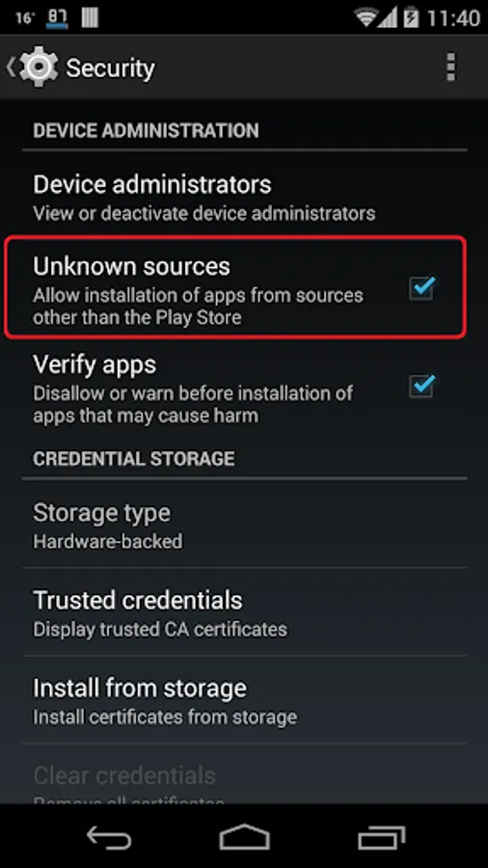The height and width of the screenshot is (868, 488).
Task: Tap the Settings gear icon in header
Action: tap(39, 67)
